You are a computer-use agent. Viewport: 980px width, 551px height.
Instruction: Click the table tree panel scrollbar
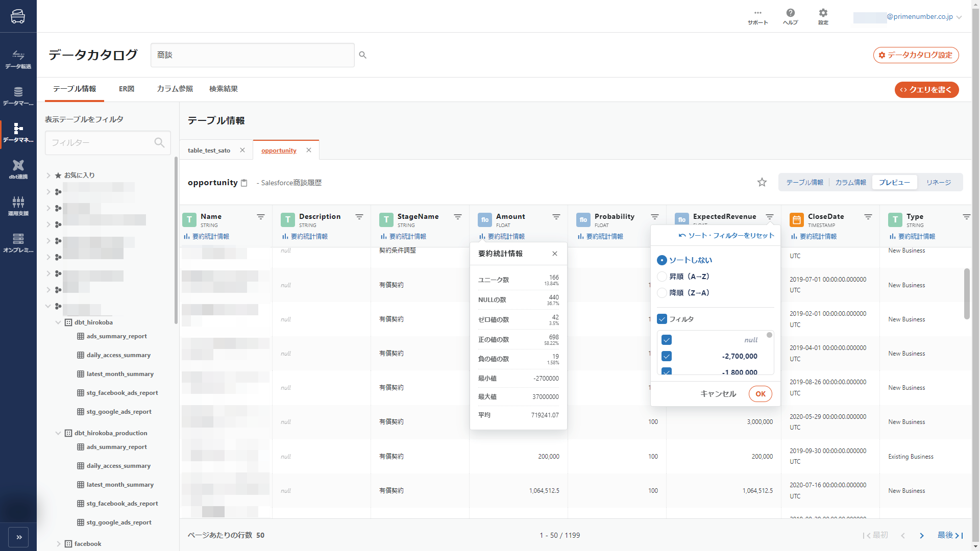pyautogui.click(x=176, y=240)
